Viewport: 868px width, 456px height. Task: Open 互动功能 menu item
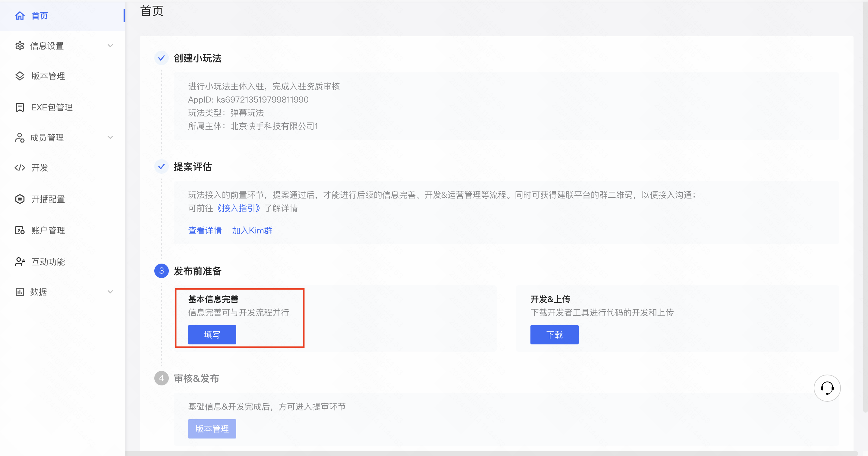tap(48, 262)
